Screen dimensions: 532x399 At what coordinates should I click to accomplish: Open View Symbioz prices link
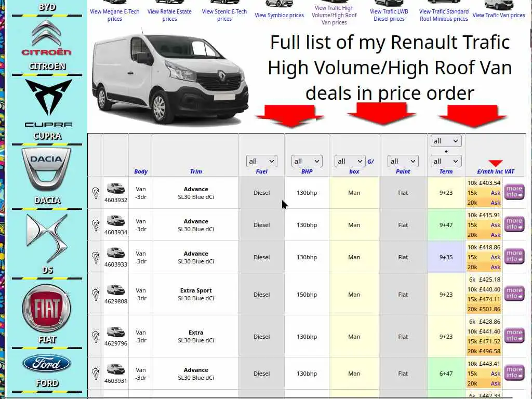click(x=279, y=15)
